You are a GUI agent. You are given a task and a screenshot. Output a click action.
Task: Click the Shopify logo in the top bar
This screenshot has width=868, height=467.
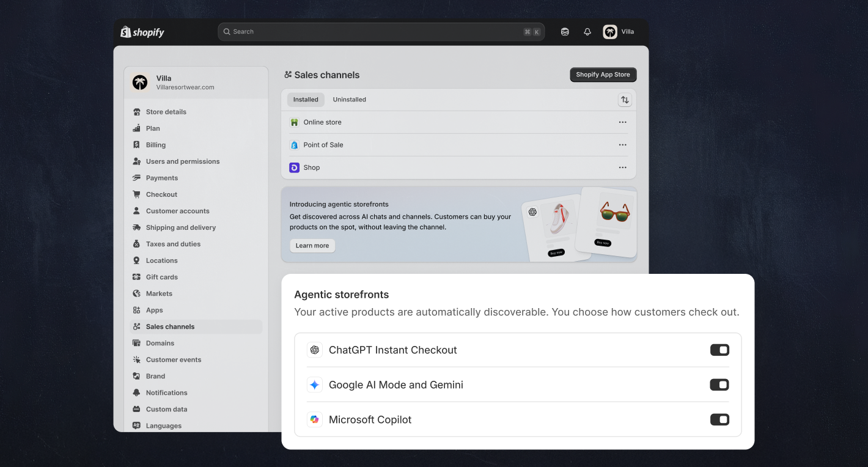(141, 31)
